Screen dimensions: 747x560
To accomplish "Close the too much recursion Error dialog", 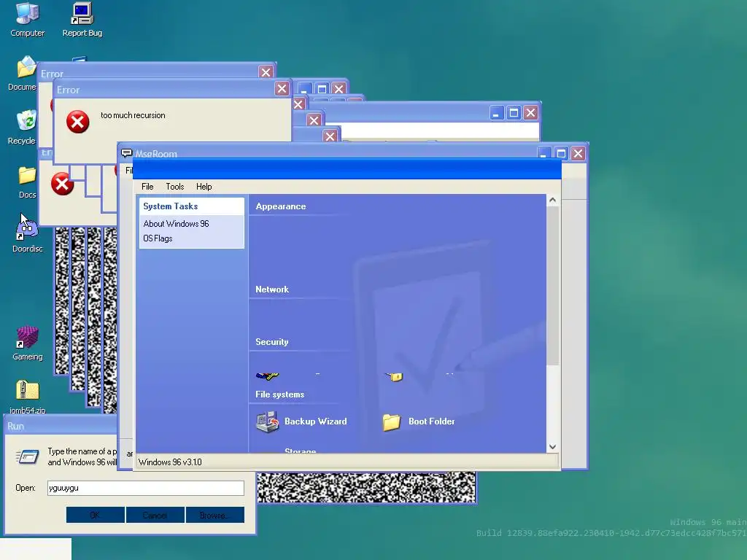I will (282, 88).
